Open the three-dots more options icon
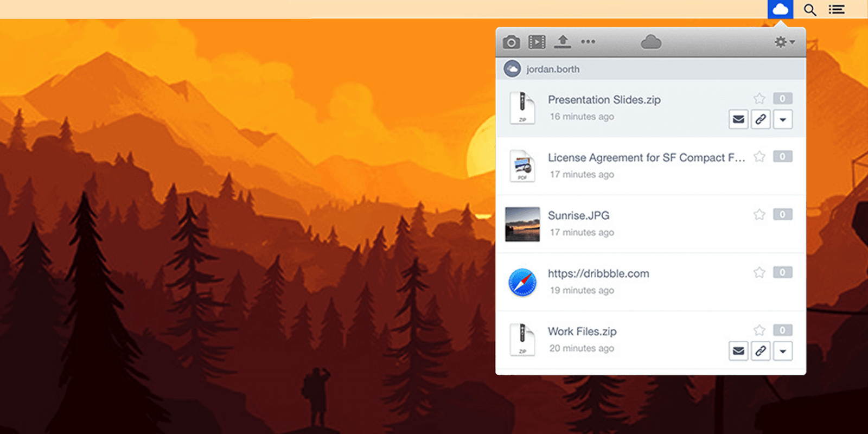This screenshot has height=434, width=868. [588, 42]
